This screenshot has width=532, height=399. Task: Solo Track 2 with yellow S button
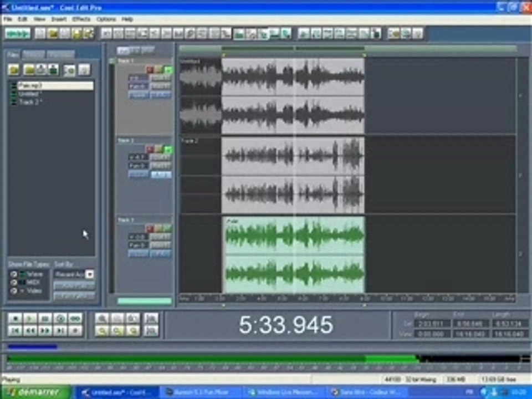(x=159, y=149)
